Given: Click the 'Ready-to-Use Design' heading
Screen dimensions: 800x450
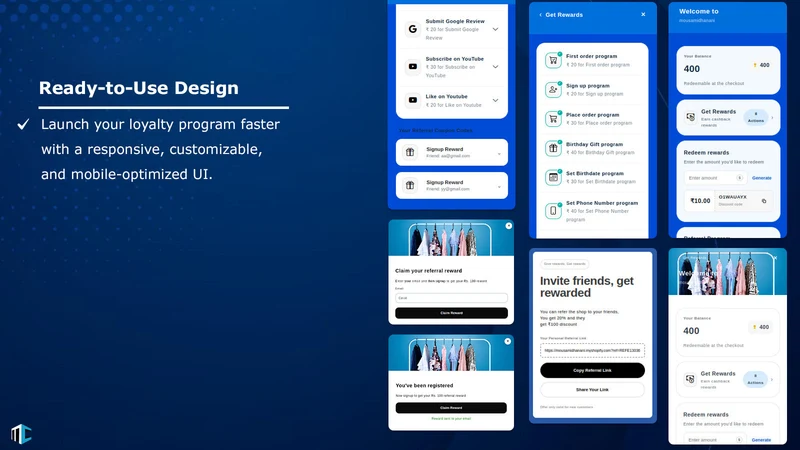Looking at the screenshot, I should [139, 88].
